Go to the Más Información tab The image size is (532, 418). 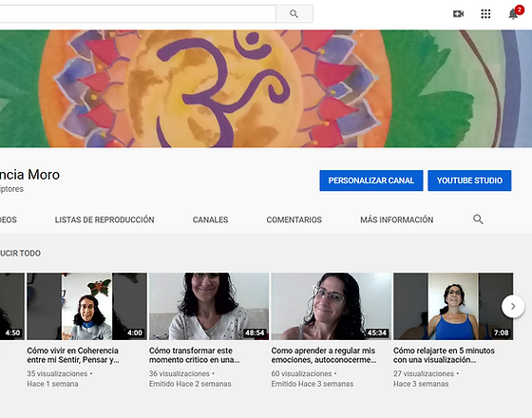click(397, 219)
